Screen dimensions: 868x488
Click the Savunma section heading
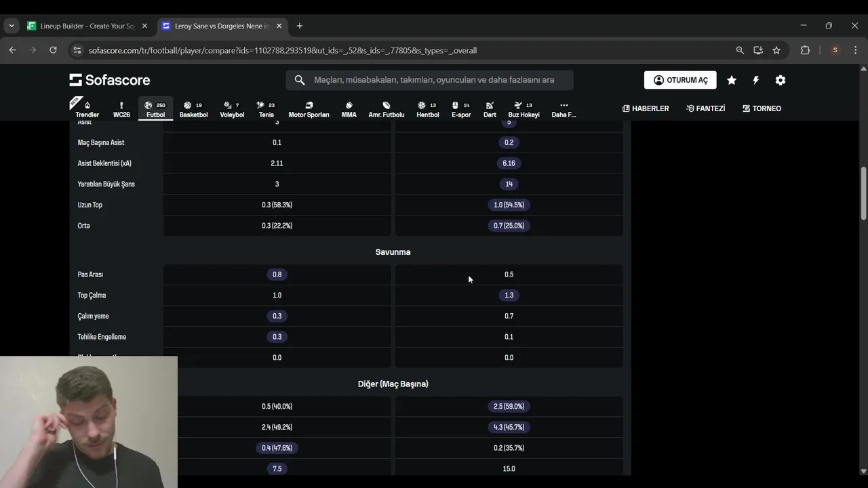pos(393,252)
